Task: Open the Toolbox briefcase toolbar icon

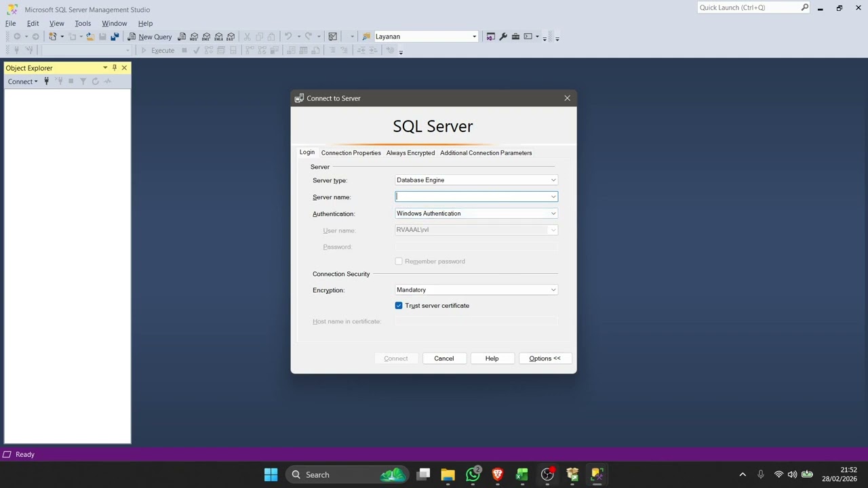Action: (515, 37)
